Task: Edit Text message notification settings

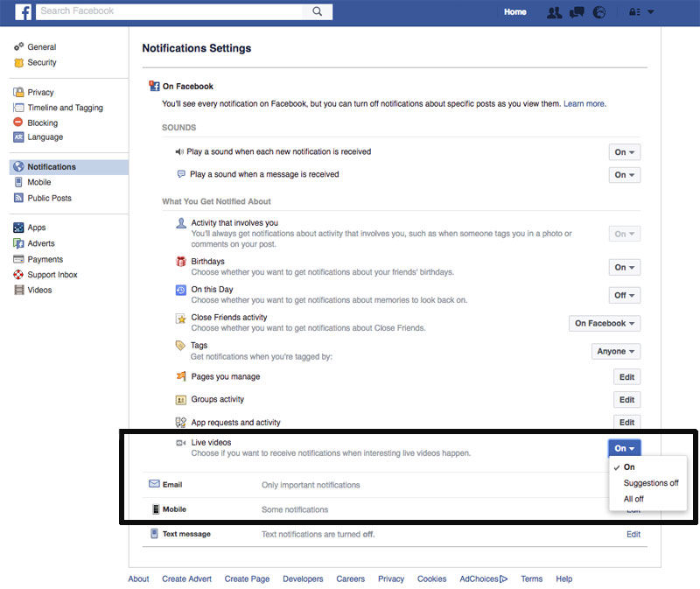Action: click(633, 534)
